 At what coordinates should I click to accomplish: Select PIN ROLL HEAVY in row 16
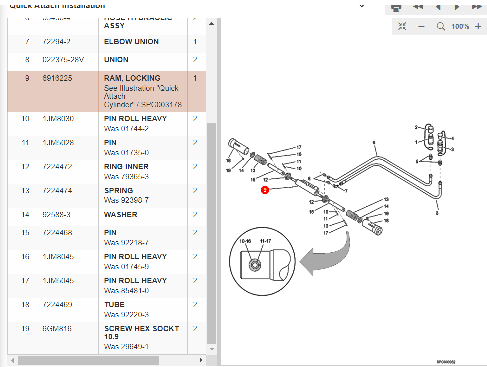click(135, 257)
